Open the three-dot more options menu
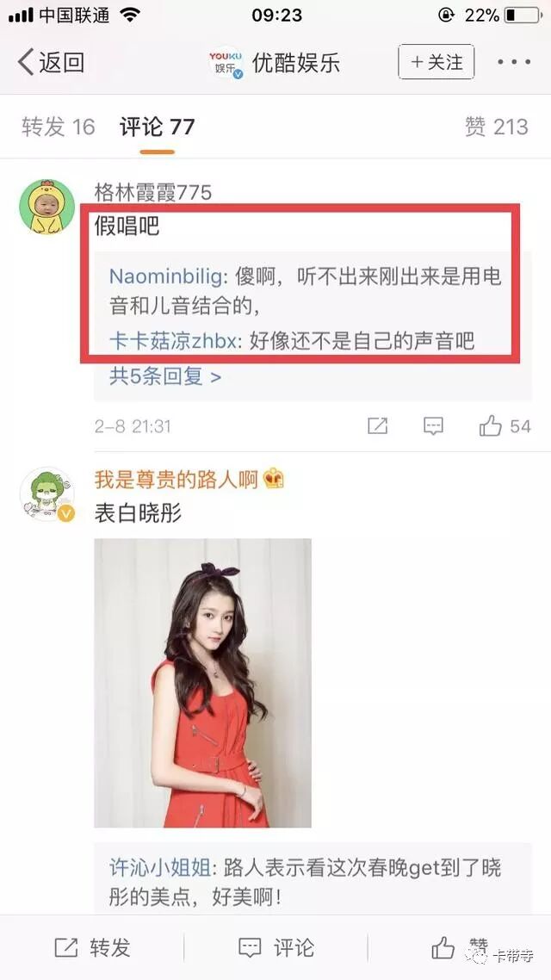551x980 pixels. click(x=513, y=63)
